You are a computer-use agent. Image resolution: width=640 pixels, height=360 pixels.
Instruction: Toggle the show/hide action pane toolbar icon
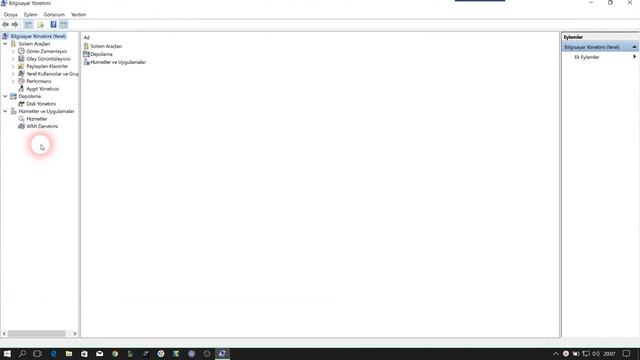pos(64,24)
